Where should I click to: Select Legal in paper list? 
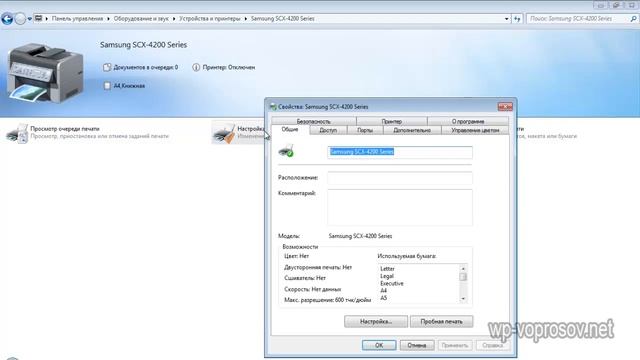[387, 276]
